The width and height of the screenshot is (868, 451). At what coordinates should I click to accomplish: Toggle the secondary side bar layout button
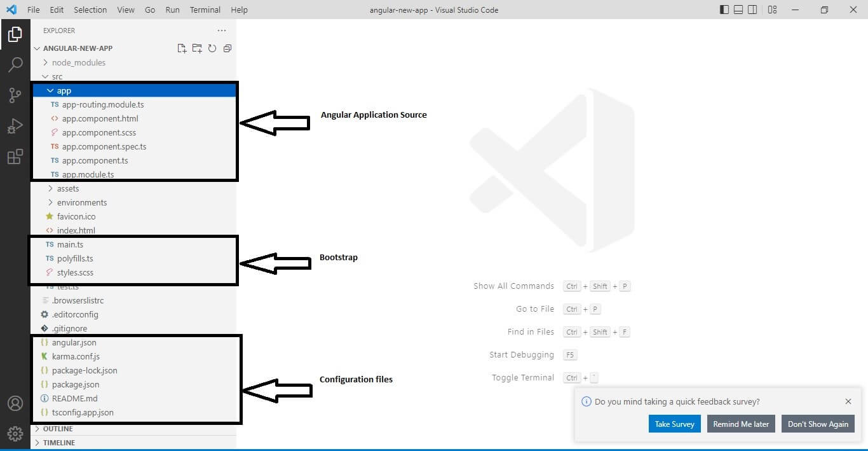coord(752,10)
